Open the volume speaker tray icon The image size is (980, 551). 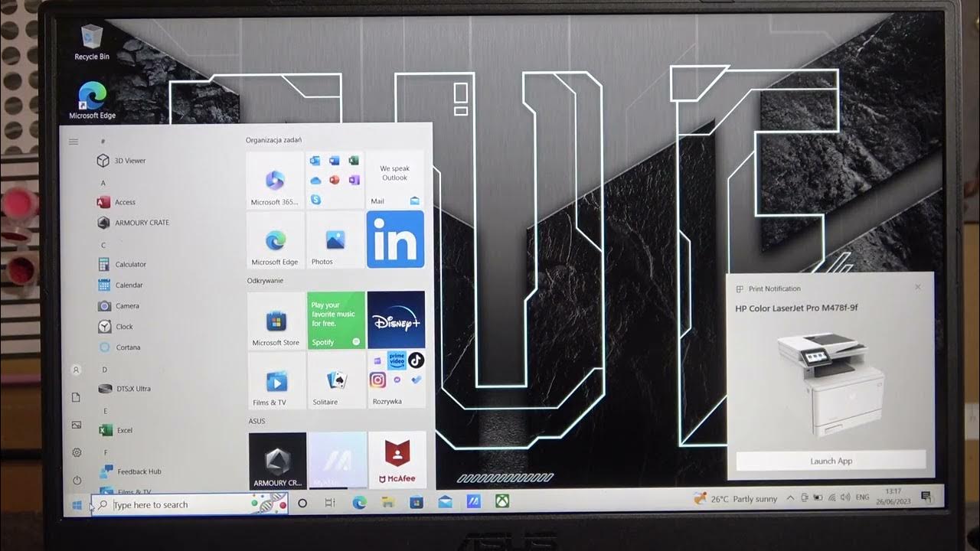pyautogui.click(x=844, y=497)
